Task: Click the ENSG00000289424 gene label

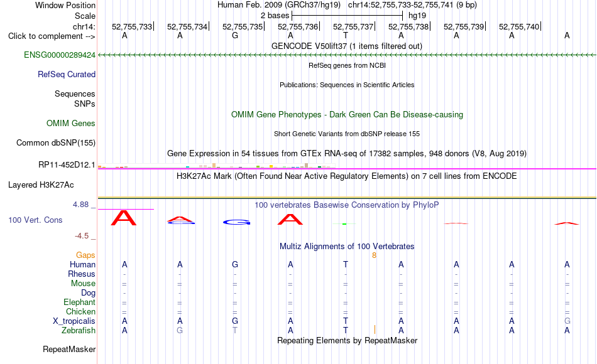Action: [60, 55]
